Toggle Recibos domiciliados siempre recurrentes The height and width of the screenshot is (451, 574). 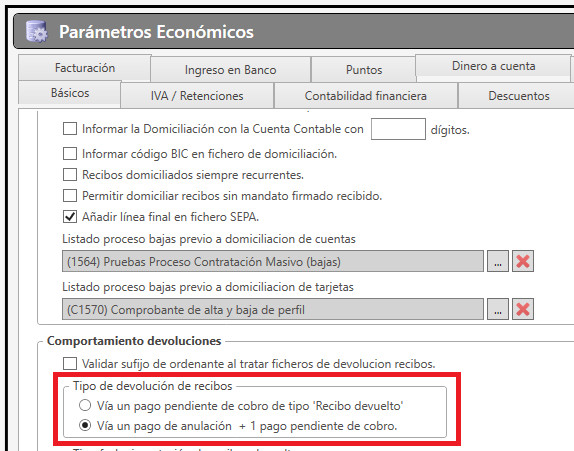70,175
